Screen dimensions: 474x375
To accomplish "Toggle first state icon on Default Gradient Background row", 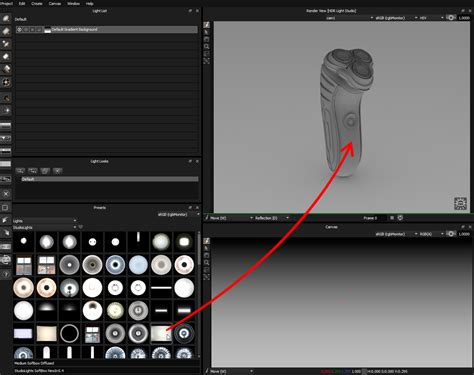I will pyautogui.click(x=19, y=30).
